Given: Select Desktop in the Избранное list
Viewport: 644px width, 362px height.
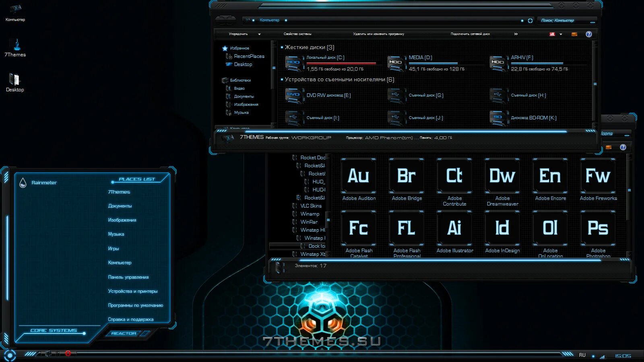Looking at the screenshot, I should pyautogui.click(x=243, y=64).
